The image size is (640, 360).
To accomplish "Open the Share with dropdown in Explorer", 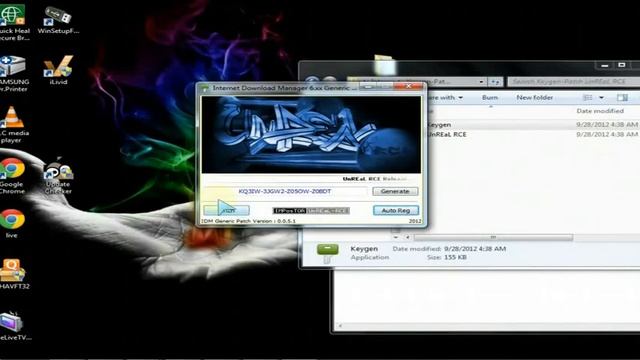I will 445,98.
